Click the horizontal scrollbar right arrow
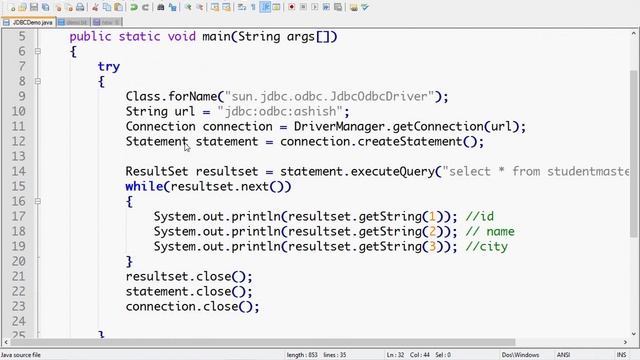640x360 pixels. [x=625, y=342]
